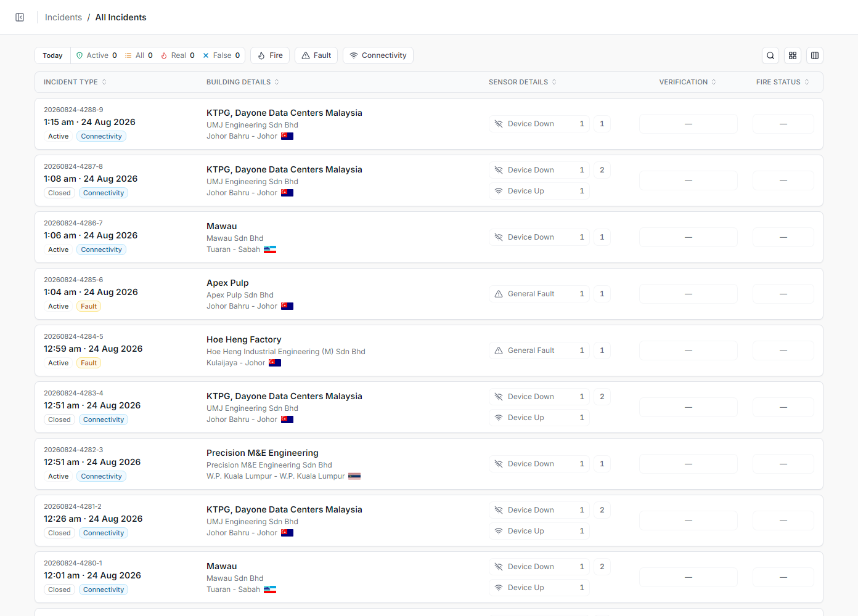Sort by Incident Type column

(x=75, y=82)
